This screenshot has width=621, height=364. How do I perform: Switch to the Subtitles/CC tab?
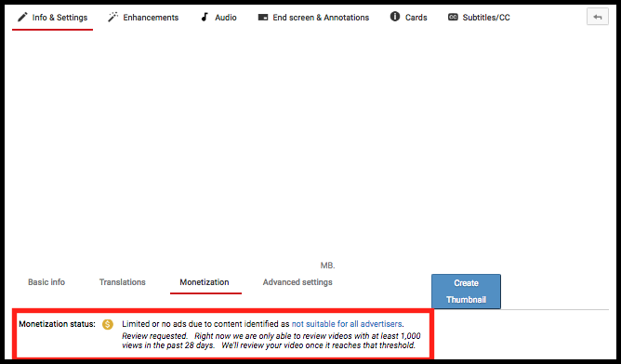479,18
